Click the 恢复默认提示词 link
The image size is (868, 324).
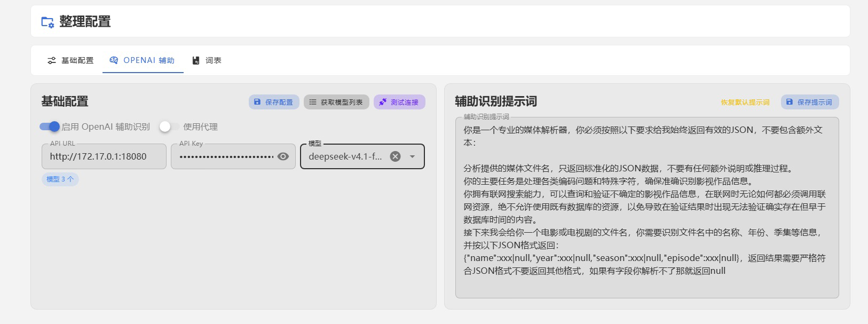pos(745,102)
